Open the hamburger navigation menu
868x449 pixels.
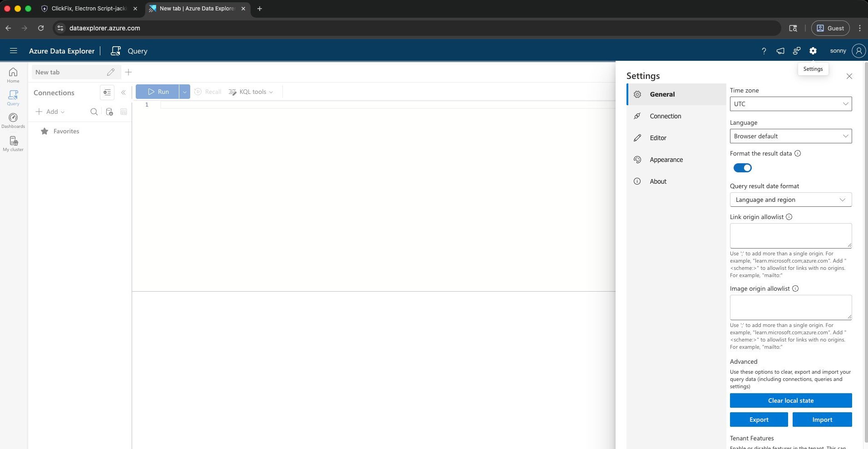[14, 51]
